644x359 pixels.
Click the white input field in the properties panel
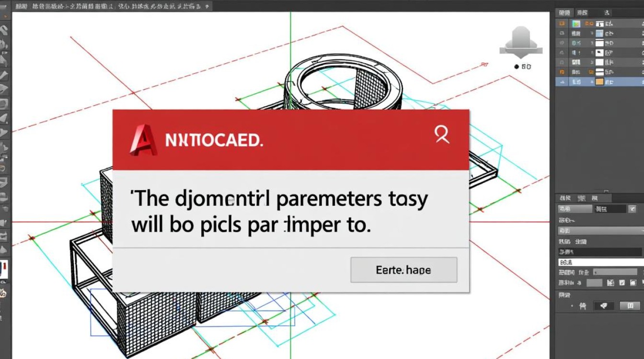[x=599, y=262]
